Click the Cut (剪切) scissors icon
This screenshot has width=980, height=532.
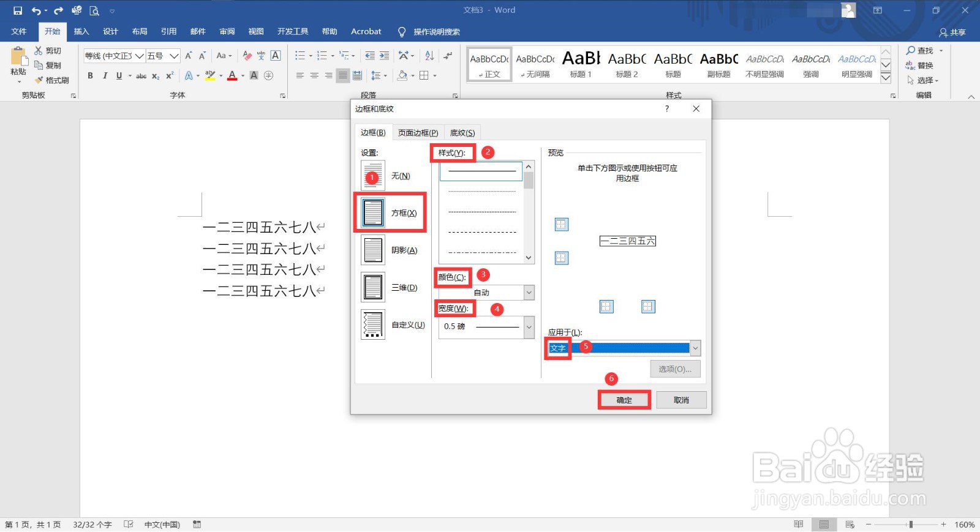pyautogui.click(x=39, y=51)
